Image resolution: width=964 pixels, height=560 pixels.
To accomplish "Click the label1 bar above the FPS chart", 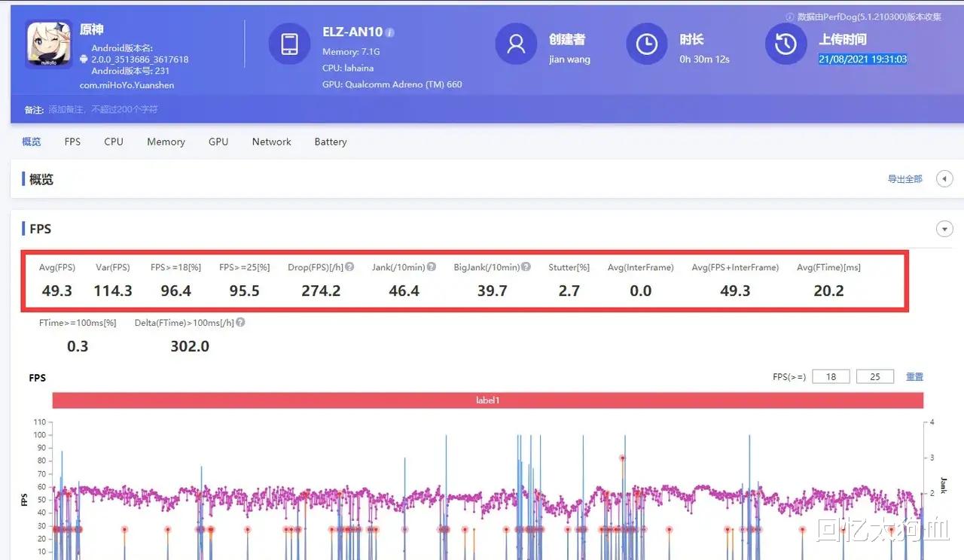I will pos(487,400).
